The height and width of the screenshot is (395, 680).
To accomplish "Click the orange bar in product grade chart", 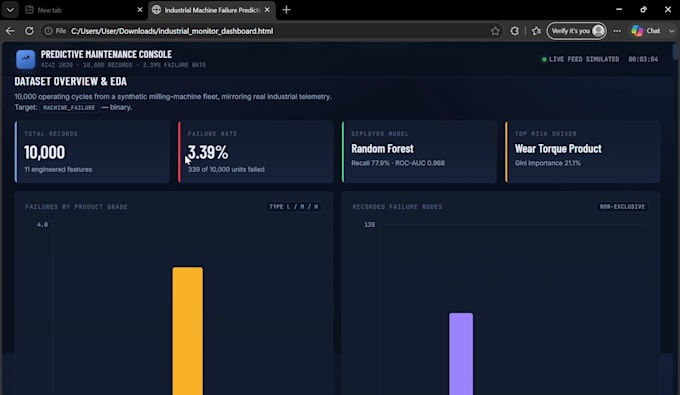I will pos(187,331).
